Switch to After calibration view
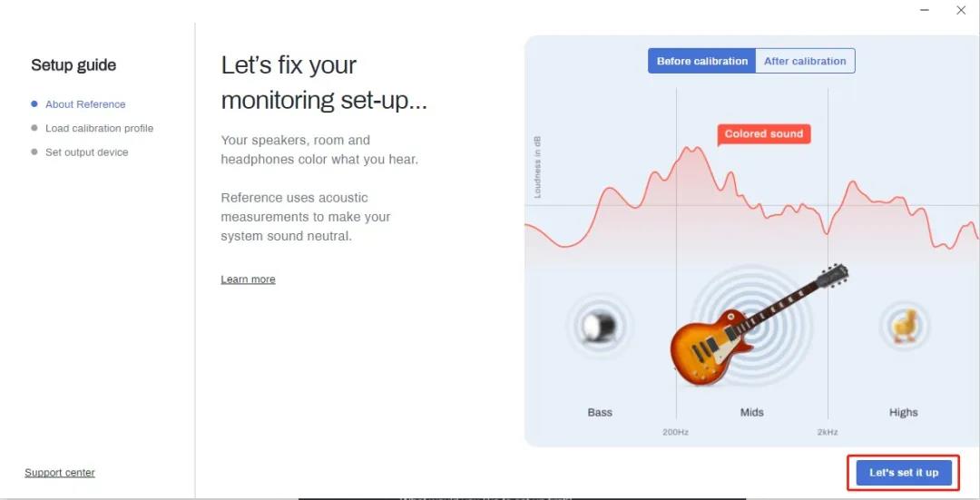The width and height of the screenshot is (980, 500). click(x=805, y=61)
